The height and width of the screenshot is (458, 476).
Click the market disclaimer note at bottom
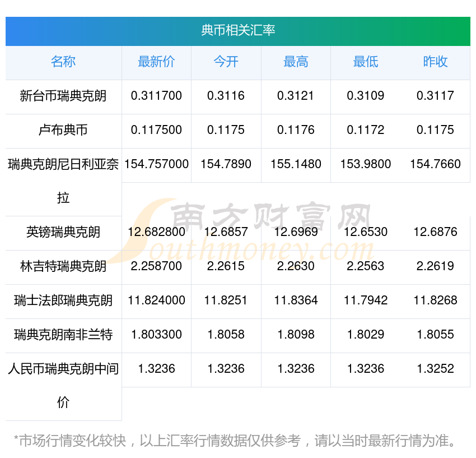pyautogui.click(x=235, y=441)
